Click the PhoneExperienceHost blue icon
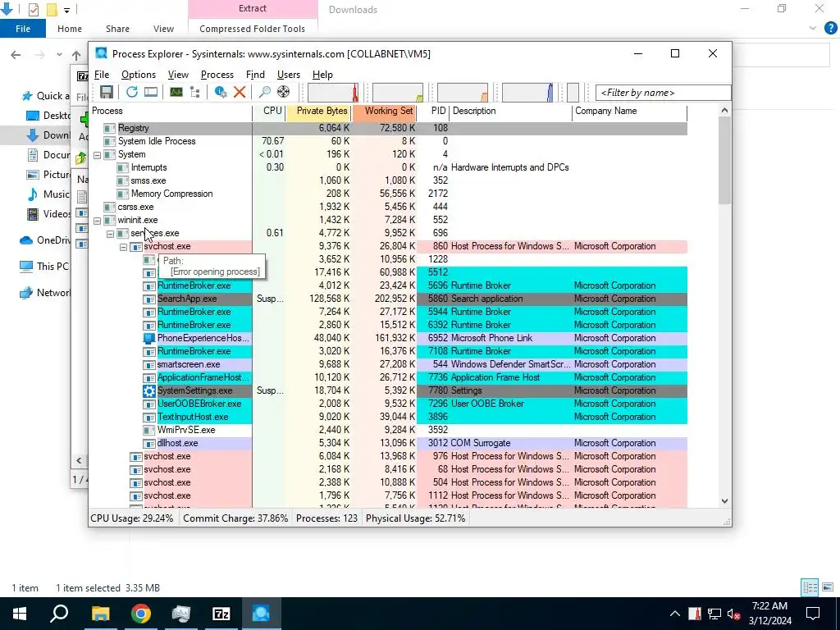 (x=149, y=338)
